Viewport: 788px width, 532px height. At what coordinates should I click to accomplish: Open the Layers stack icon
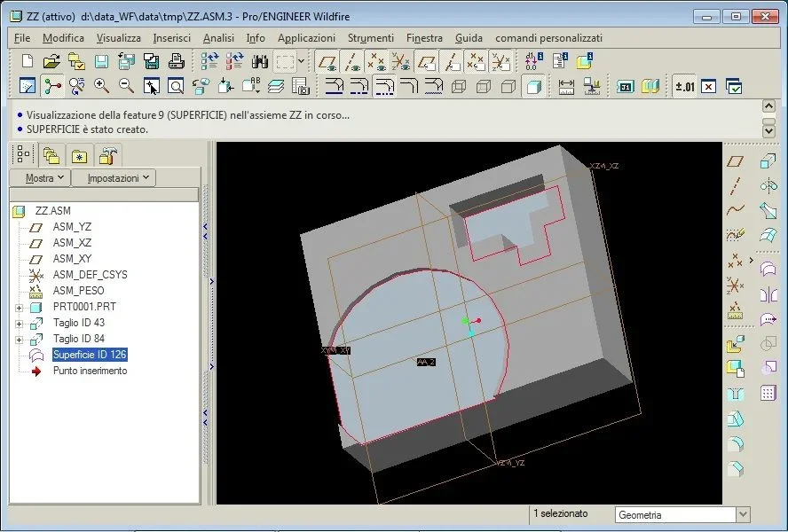[x=276, y=86]
